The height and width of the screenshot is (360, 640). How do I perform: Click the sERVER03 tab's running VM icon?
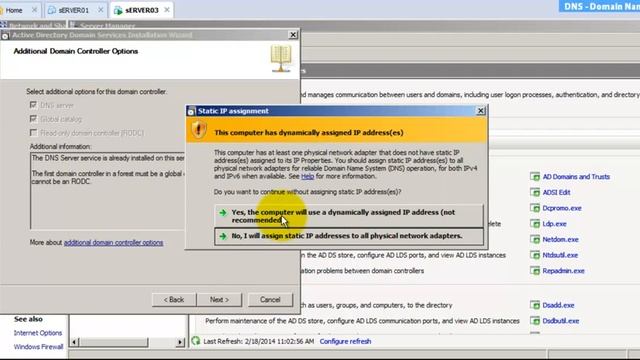pos(118,11)
